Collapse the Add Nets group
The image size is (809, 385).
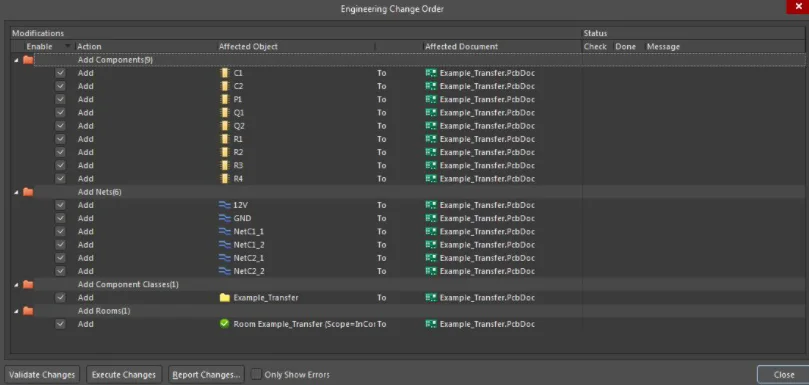click(16, 192)
